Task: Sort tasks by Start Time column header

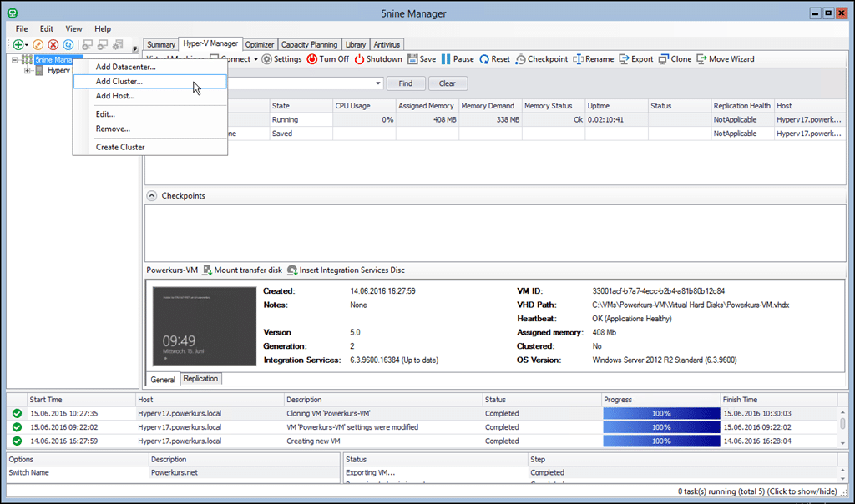Action: coord(81,400)
